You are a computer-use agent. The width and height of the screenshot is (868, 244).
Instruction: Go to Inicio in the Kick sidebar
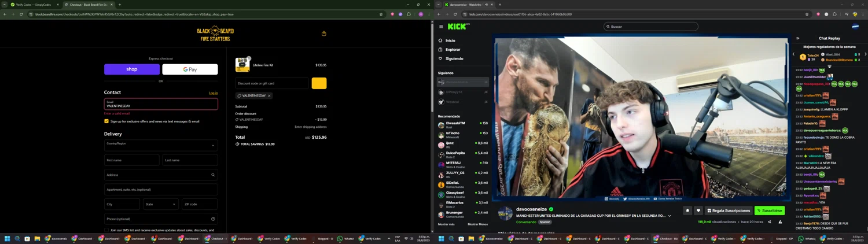450,40
